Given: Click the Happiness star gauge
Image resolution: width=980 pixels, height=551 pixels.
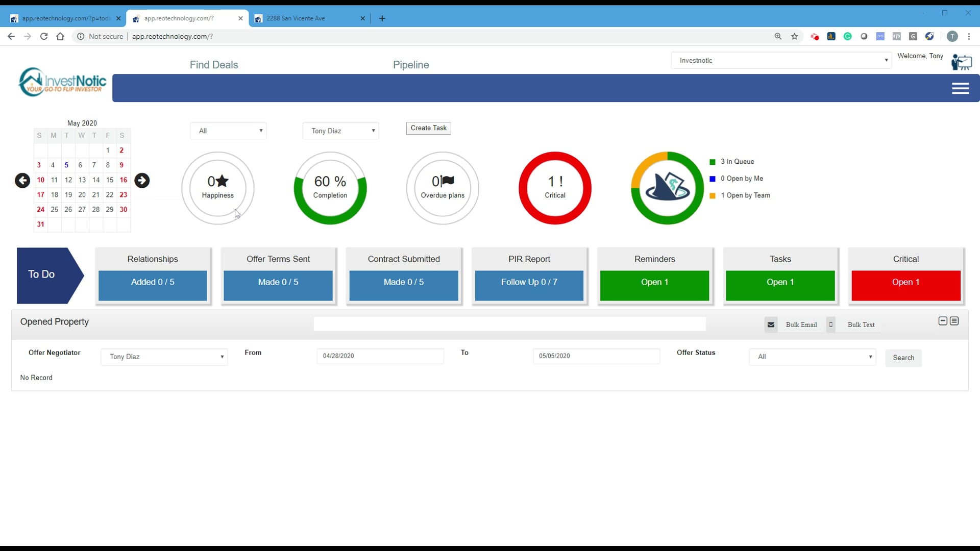Looking at the screenshot, I should click(218, 188).
